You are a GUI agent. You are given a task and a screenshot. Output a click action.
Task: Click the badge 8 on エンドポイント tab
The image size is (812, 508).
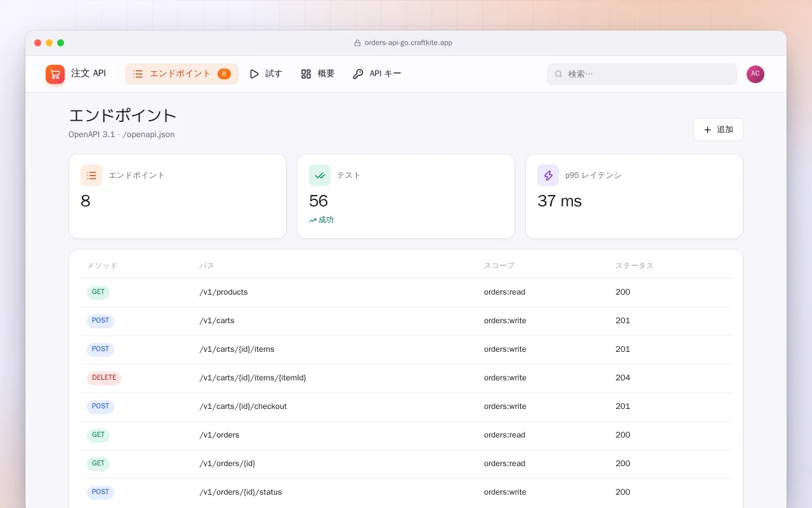click(x=224, y=74)
